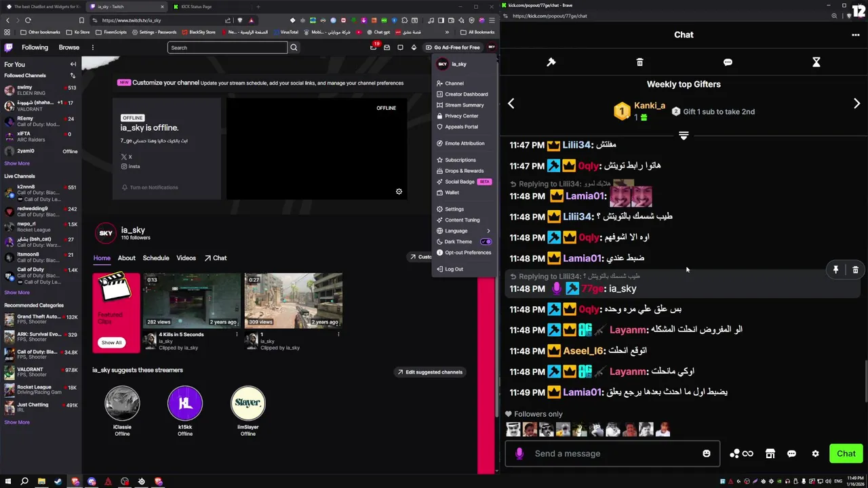Click the hourglass slow-mode icon in Kick chat
The height and width of the screenshot is (488, 868).
(x=816, y=62)
